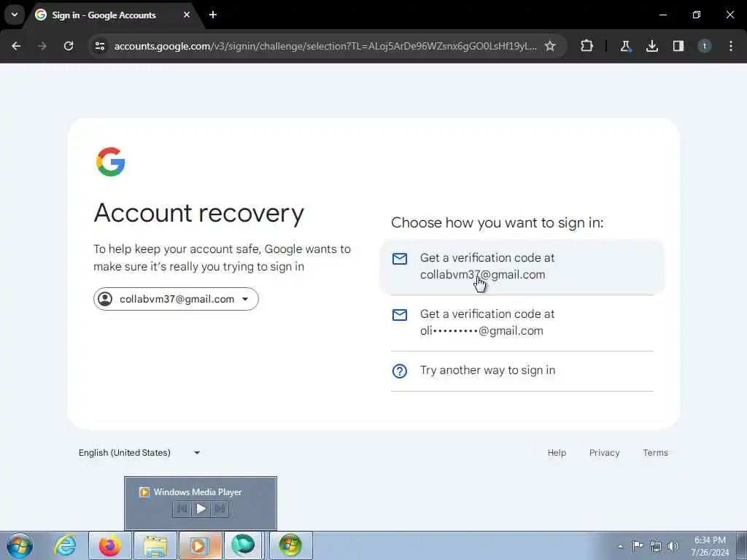Image resolution: width=747 pixels, height=560 pixels.
Task: Open Firefox from the taskbar
Action: pyautogui.click(x=110, y=545)
